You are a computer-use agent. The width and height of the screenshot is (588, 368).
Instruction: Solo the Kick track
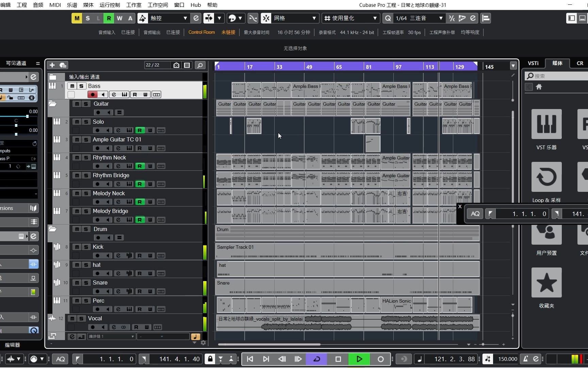(86, 247)
